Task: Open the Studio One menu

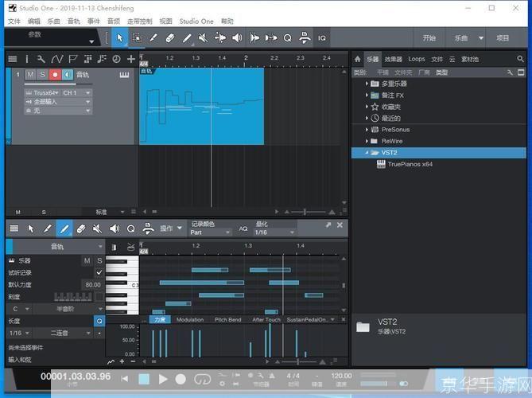Action: coord(196,21)
